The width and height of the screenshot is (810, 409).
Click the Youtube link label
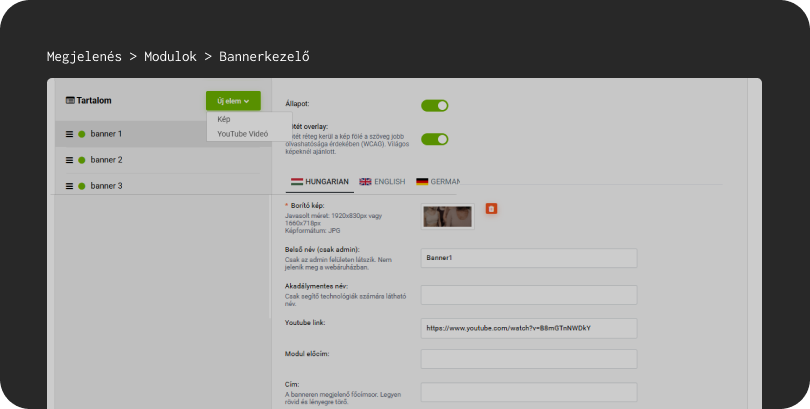pyautogui.click(x=305, y=323)
